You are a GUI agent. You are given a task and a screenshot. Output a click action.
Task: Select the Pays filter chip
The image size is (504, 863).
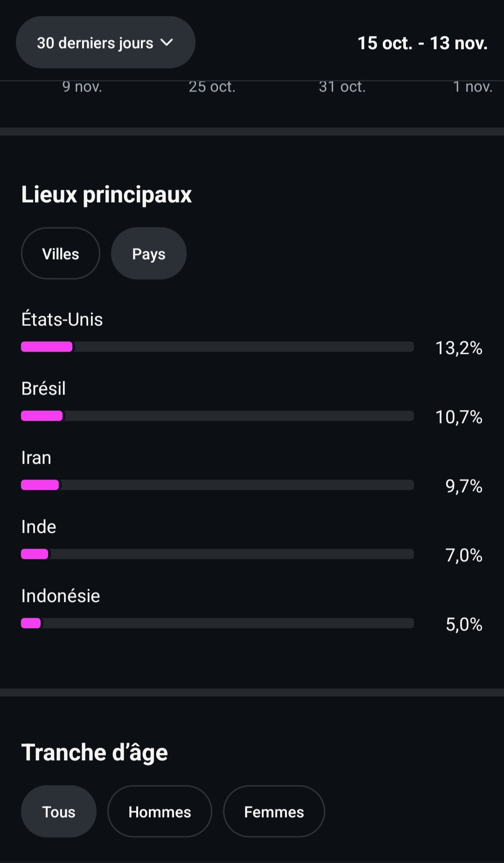[149, 254]
